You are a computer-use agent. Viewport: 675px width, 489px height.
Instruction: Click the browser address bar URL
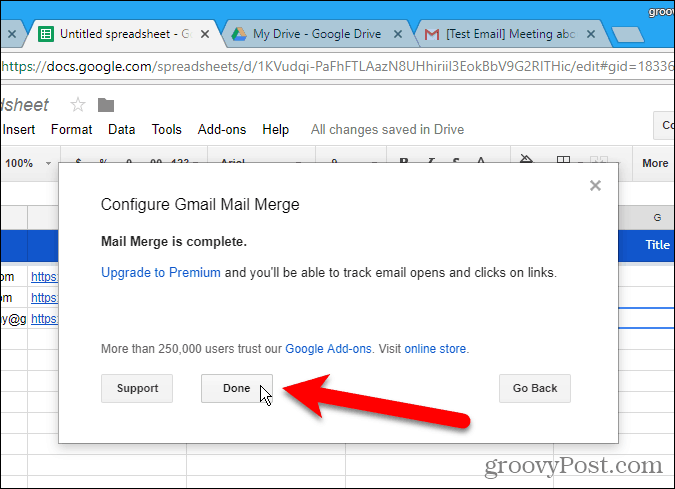[x=338, y=66]
